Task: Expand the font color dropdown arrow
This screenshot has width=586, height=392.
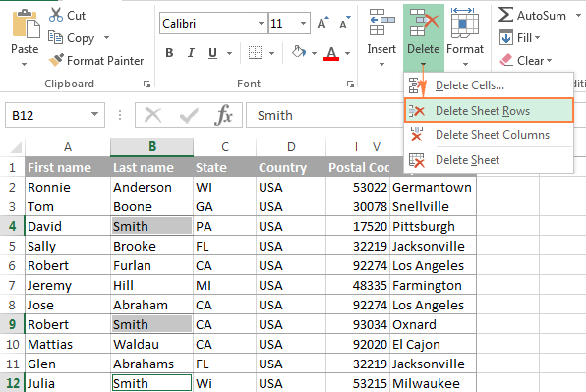Action: (x=347, y=53)
